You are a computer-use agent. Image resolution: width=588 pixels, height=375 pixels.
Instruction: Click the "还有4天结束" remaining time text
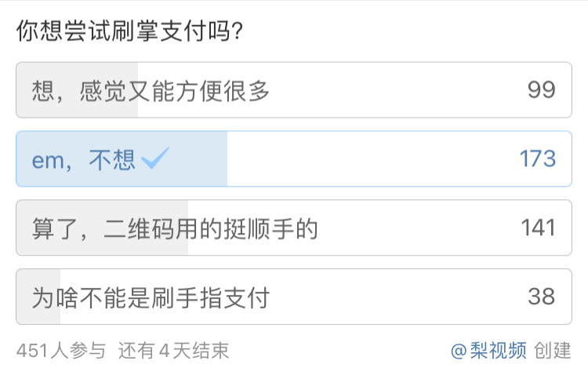[x=174, y=351]
